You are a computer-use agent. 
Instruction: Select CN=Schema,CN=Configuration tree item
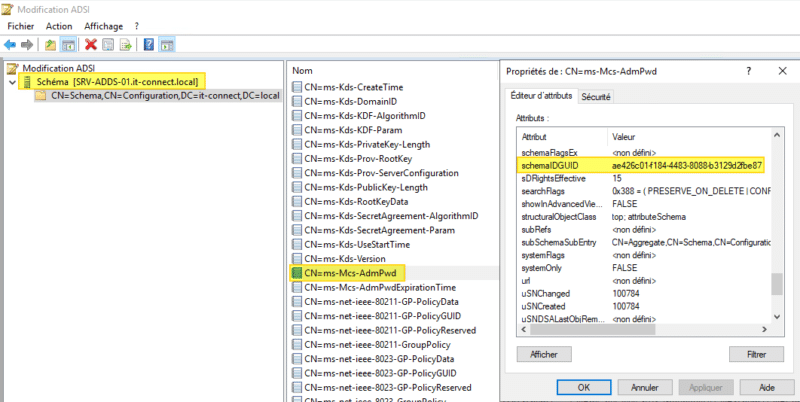click(165, 95)
